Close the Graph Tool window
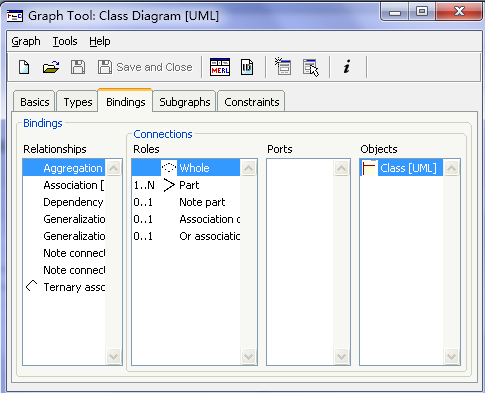Viewport: 485px width, 393px height. [x=459, y=12]
